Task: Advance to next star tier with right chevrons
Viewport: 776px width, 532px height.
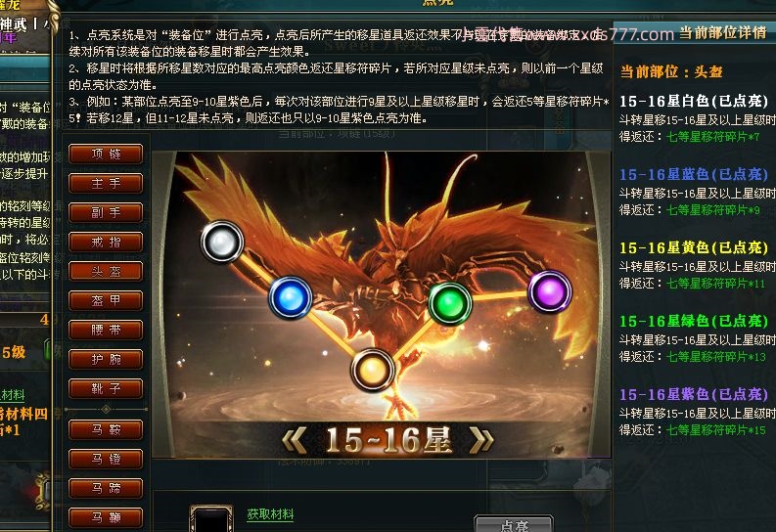Action: click(481, 440)
